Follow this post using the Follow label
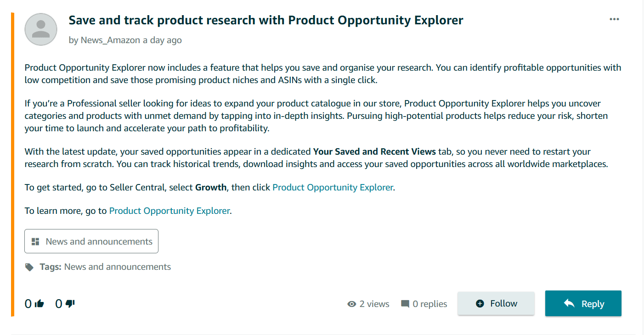 click(x=504, y=303)
